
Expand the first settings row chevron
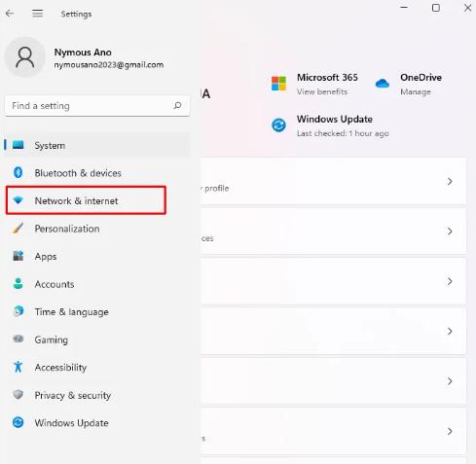[450, 181]
